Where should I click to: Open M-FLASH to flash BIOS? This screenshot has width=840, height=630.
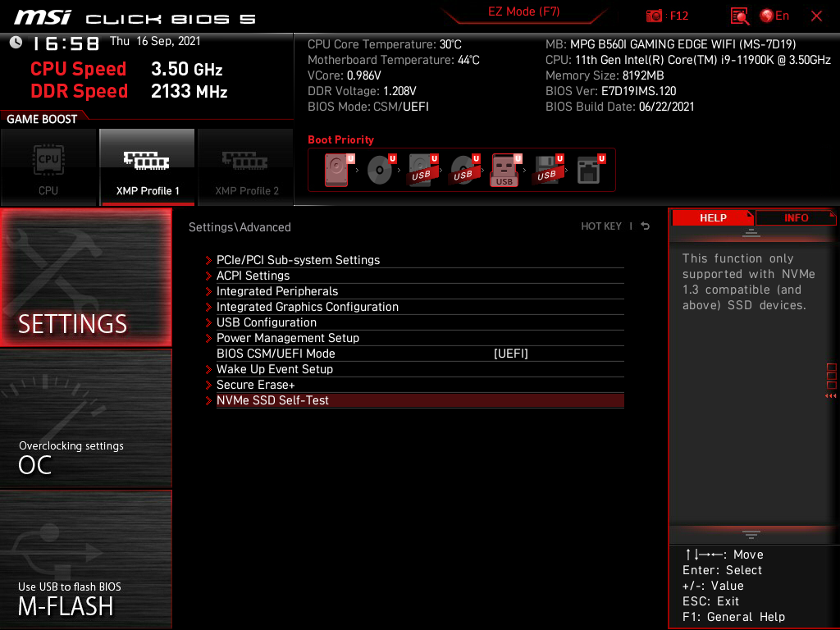85,559
